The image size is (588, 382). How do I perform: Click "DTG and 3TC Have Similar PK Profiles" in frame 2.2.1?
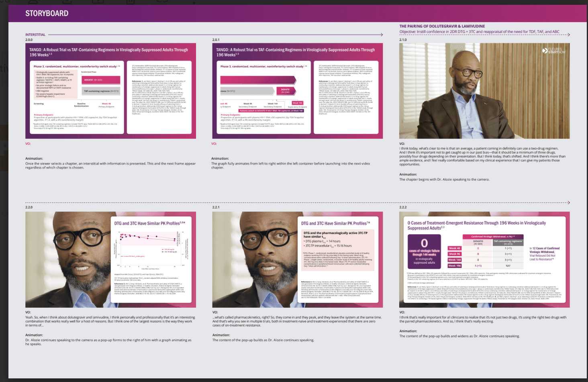click(x=336, y=224)
